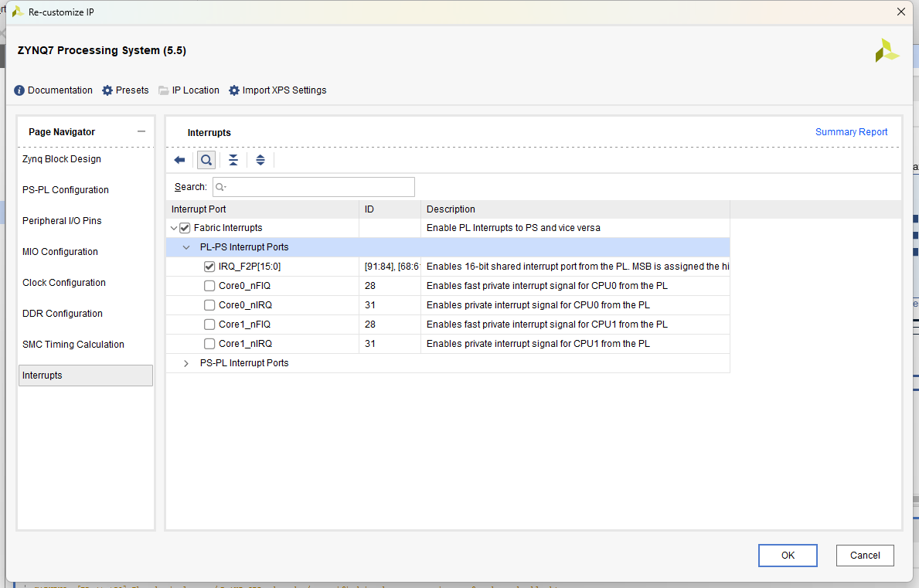Viewport: 919px width, 588px height.
Task: Click the IRQ_F2P[15:0] port name
Action: click(x=250, y=267)
